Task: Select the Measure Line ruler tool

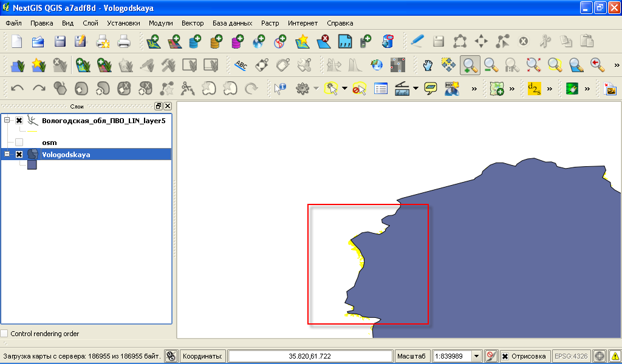Action: 402,89
